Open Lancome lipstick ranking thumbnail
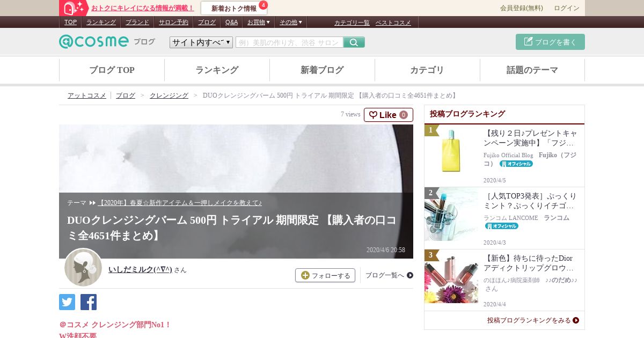Screen dimensions: 644x338 point(451,214)
